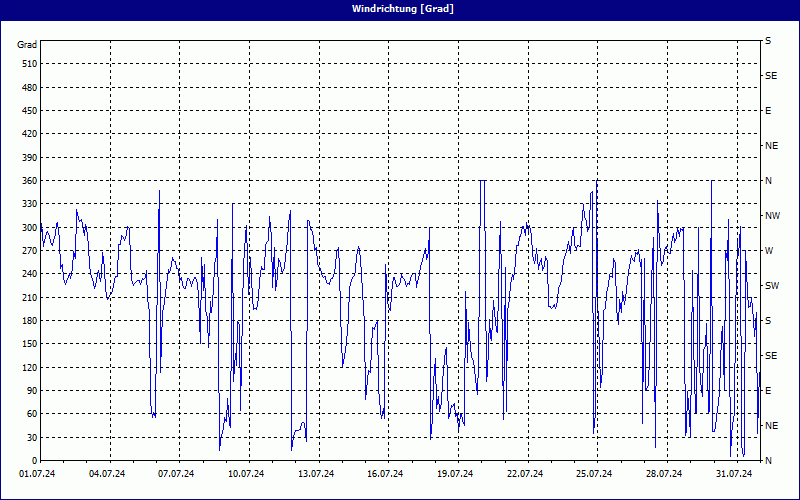800x500 pixels.
Task: Click the SW compass label on the right axis
Action: click(772, 286)
